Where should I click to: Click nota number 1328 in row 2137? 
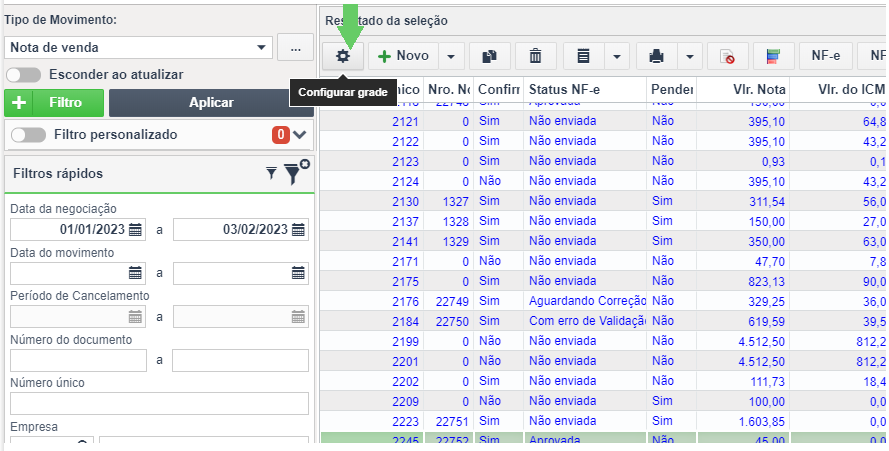pos(456,221)
